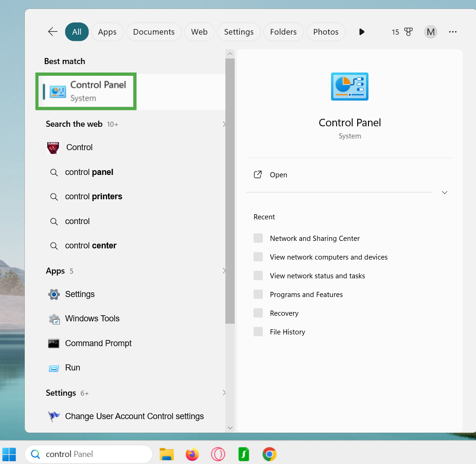Click the results list scrollbar thumb
This screenshot has height=464, width=476.
[x=230, y=191]
